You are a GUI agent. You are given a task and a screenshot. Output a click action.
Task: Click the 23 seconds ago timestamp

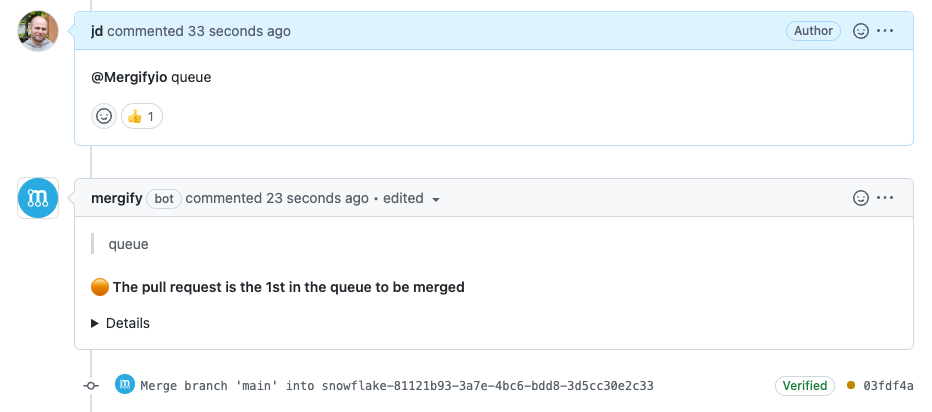click(317, 198)
